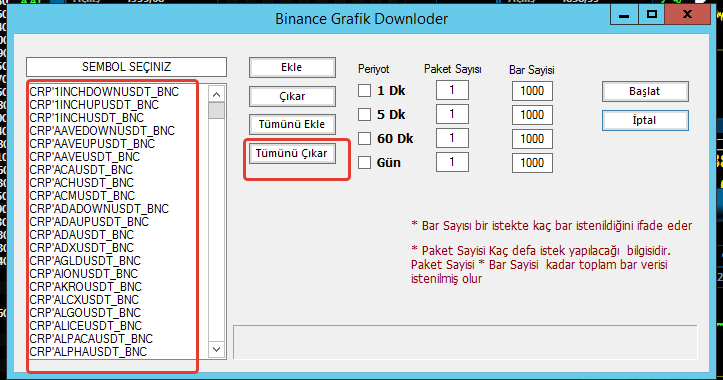The width and height of the screenshot is (723, 380).
Task: Select CRP'AIONUSDT_BNC in the list
Action: [83, 273]
